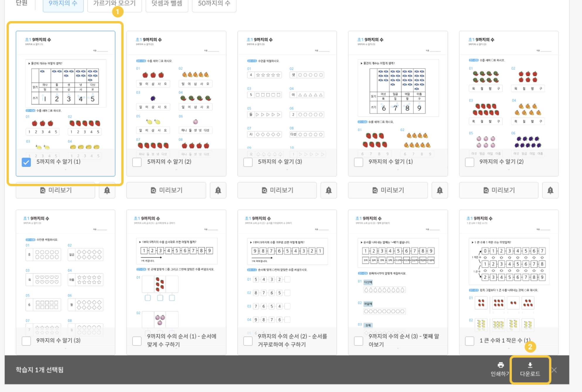Tick 1 큰 수와 1 작은 수 (1) checkbox
The width and height of the screenshot is (582, 392).
tap(469, 341)
